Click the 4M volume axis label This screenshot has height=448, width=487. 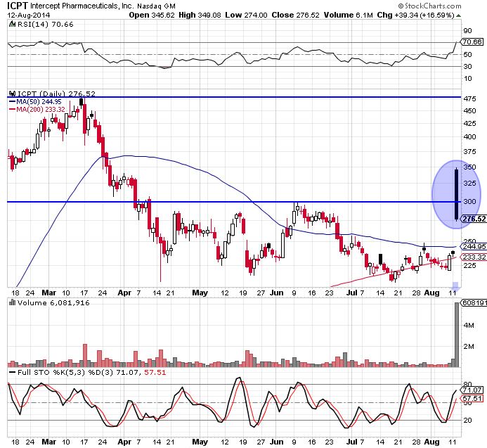click(x=469, y=326)
